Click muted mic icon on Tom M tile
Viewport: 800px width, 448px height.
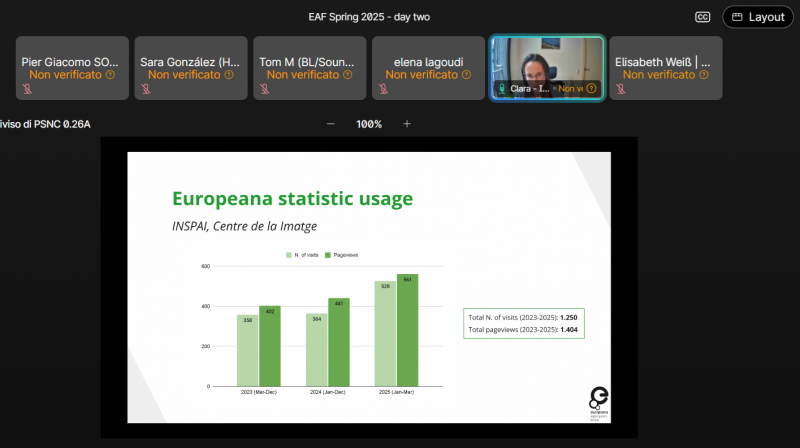(264, 89)
